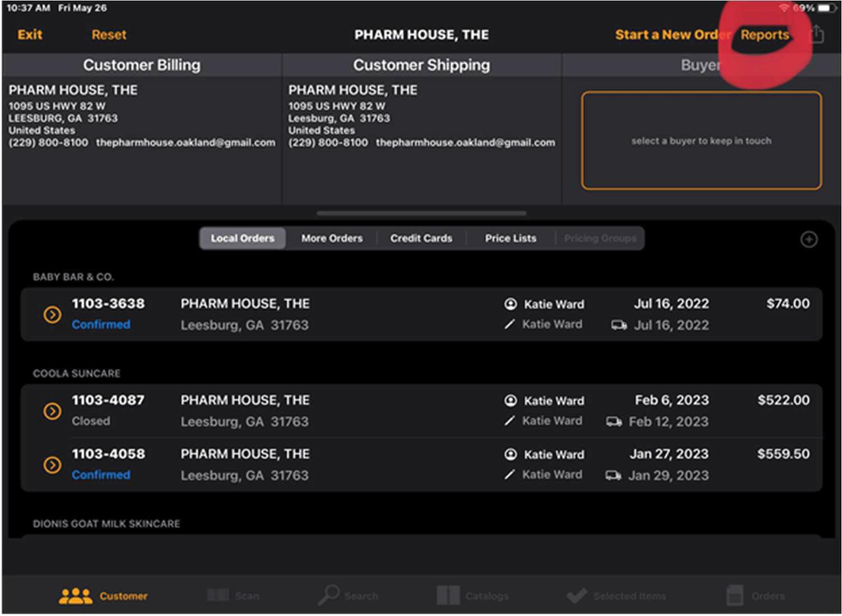Click Closed status of order 1103-4087
Screen dimensions: 842x616
pos(91,421)
